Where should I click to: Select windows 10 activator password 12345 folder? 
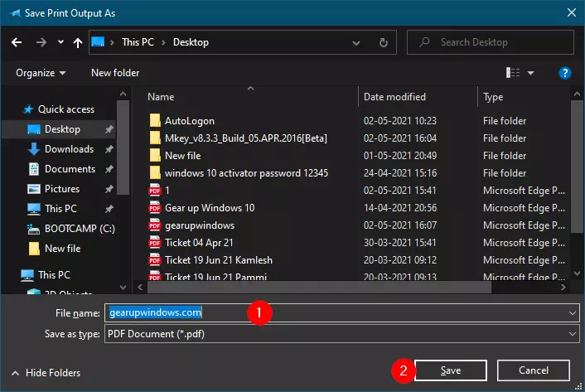tap(246, 173)
